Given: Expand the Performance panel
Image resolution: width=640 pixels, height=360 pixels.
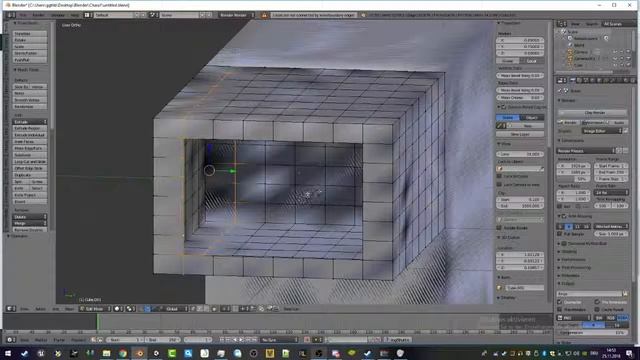Looking at the screenshot, I should coord(572,260).
